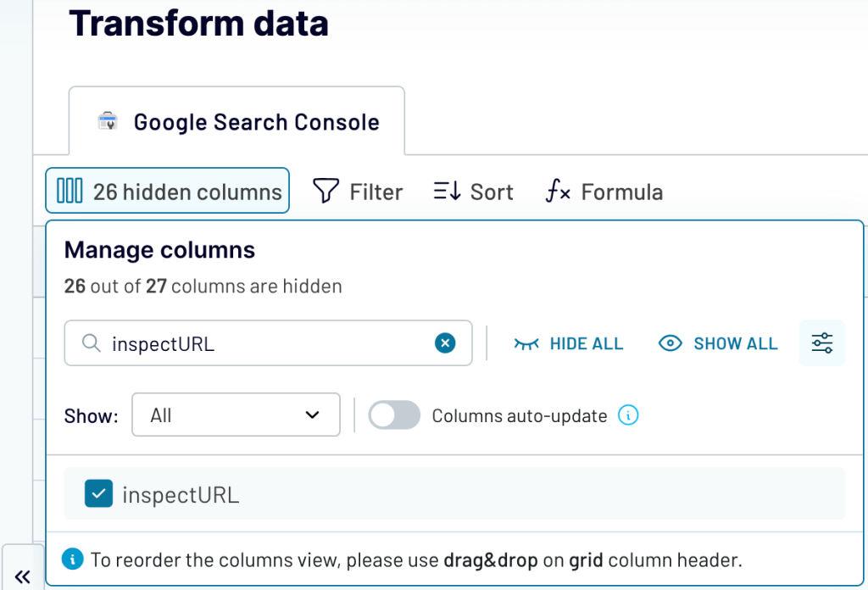Click the info icon beside Columns auto-update
868x590 pixels.
pos(627,415)
